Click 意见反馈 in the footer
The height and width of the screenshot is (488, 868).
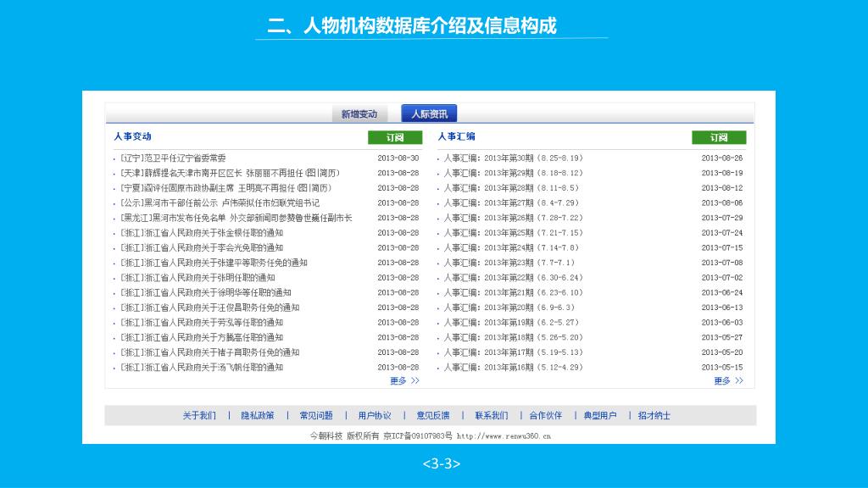click(x=432, y=416)
